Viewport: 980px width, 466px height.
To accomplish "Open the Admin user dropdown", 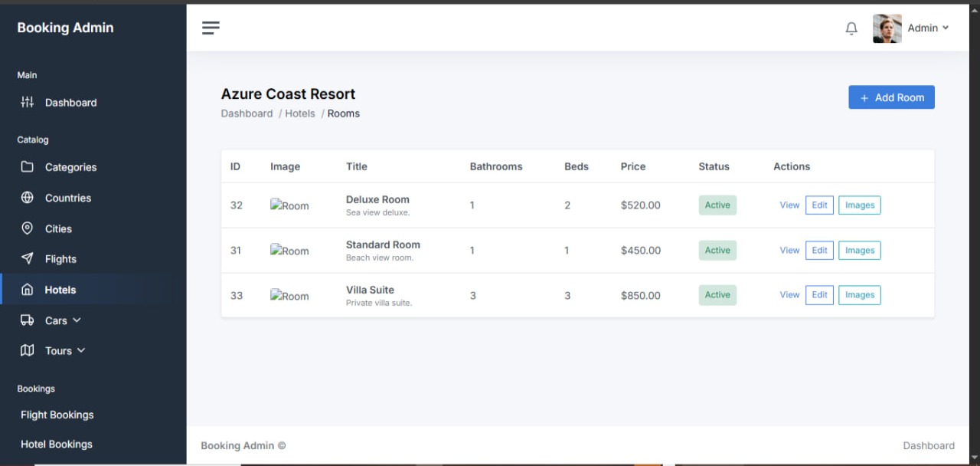I will (x=928, y=28).
